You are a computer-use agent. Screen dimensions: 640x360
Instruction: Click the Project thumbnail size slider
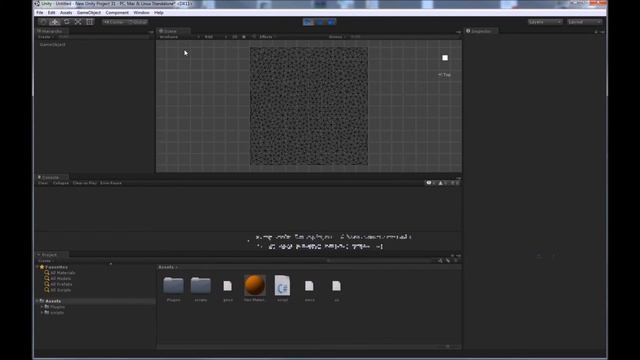coord(449,347)
